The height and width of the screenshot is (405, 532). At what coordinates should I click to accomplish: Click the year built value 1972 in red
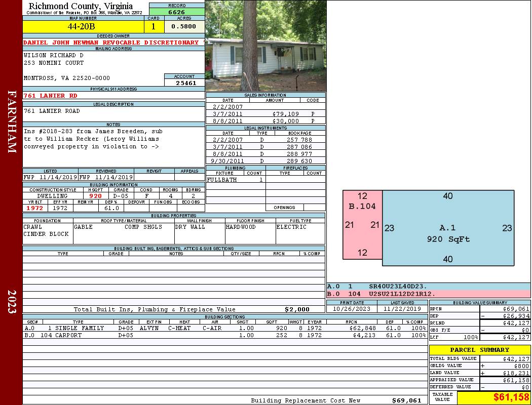(35, 208)
